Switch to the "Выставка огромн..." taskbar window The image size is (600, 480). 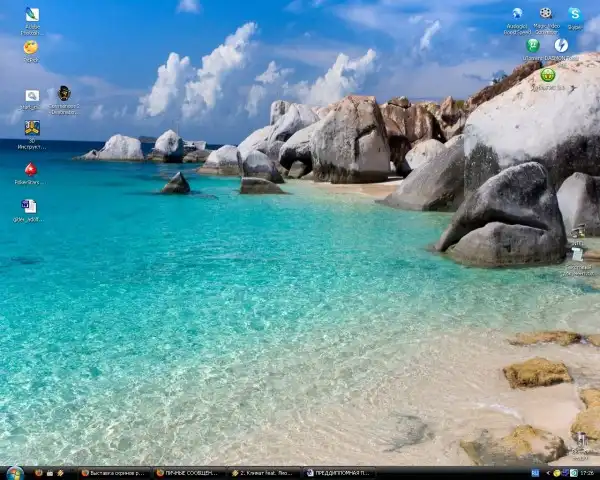click(114, 472)
